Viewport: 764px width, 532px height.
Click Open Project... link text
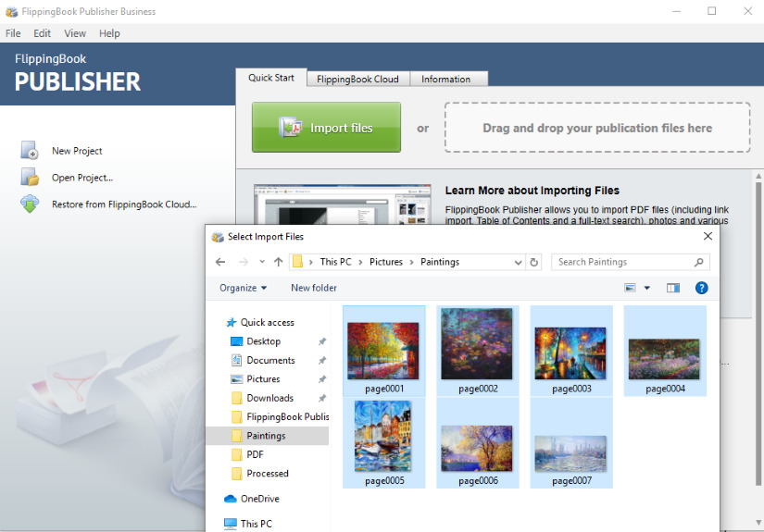[82, 178]
